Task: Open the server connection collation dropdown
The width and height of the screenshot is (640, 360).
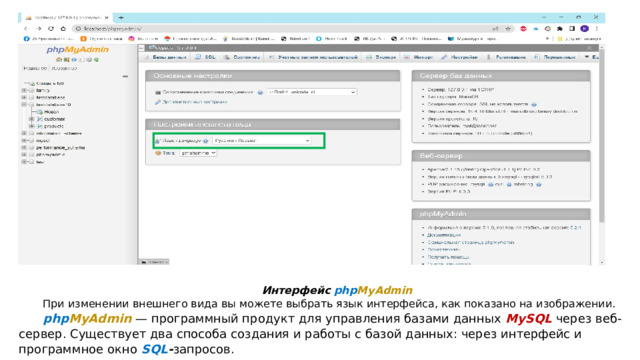Action: pos(312,92)
